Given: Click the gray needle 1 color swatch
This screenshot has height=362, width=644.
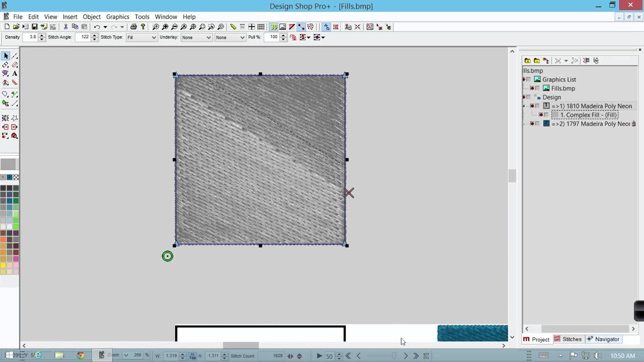Looking at the screenshot, I should 3,177.
